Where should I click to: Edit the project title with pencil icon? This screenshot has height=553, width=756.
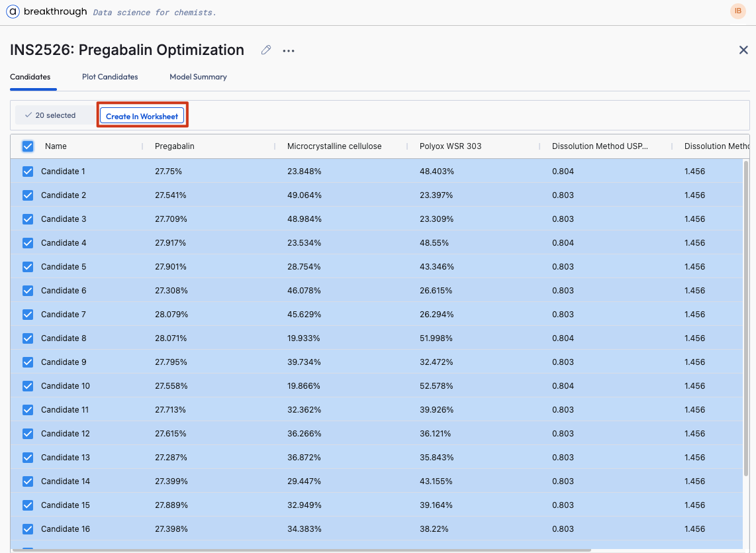pyautogui.click(x=266, y=50)
